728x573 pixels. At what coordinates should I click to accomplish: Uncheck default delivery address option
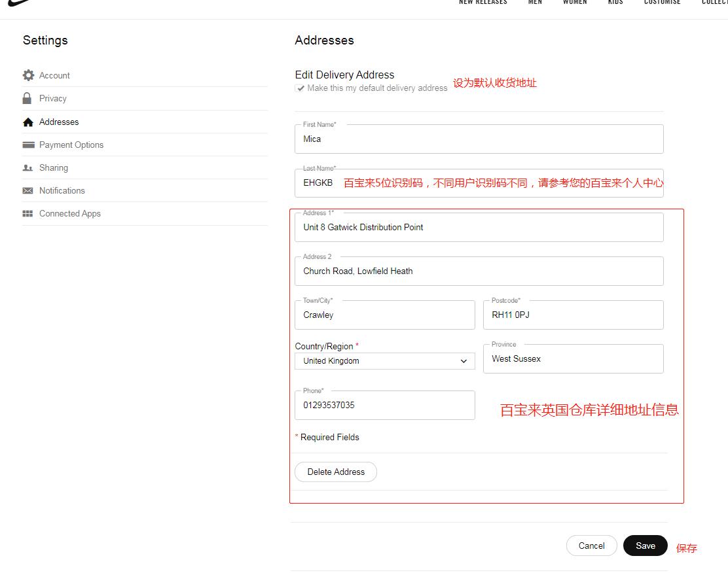tap(300, 88)
